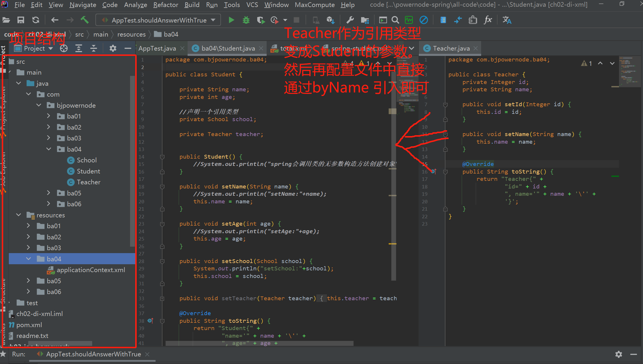This screenshot has width=643, height=364.
Task: Click the green Run button
Action: click(x=231, y=20)
